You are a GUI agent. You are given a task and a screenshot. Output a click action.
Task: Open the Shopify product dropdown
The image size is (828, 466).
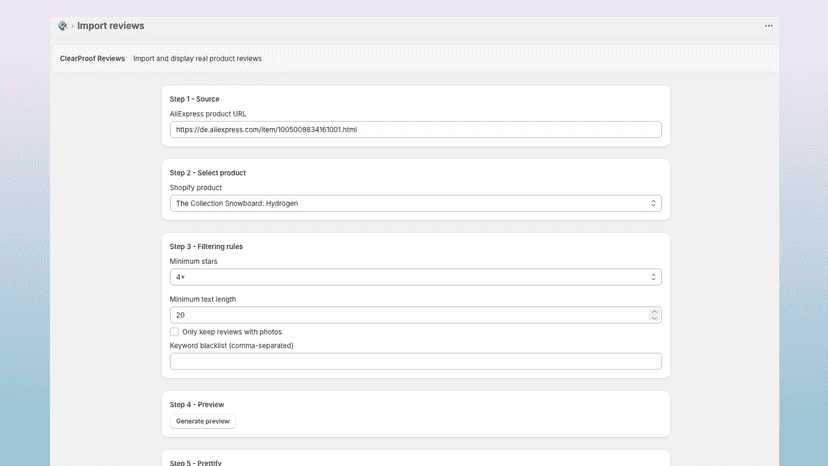point(416,203)
